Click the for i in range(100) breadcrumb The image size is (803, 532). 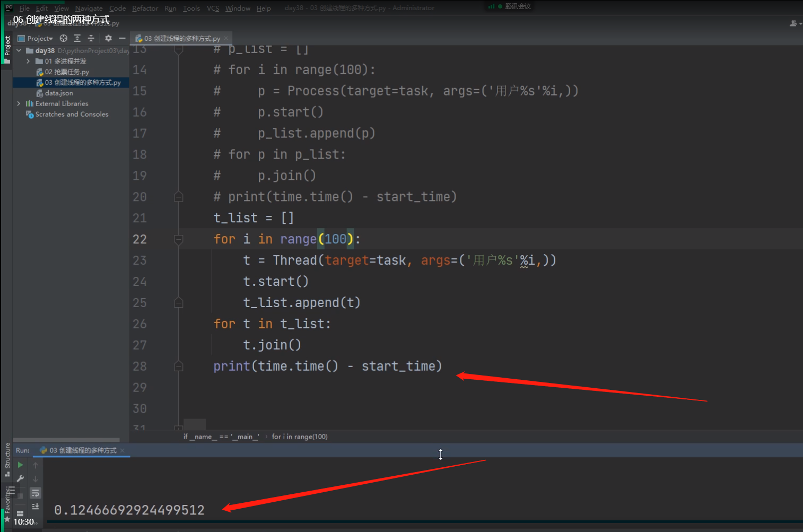[x=300, y=437]
